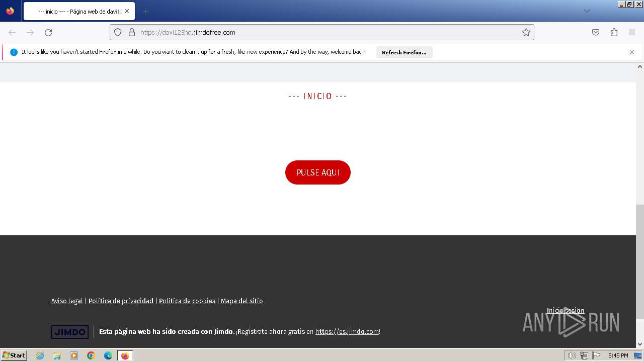Launch Google Chrome from taskbar
Image resolution: width=644 pixels, height=362 pixels.
point(91,355)
